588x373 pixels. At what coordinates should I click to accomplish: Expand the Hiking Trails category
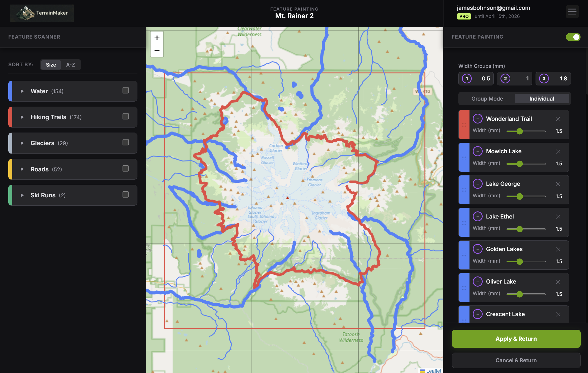pyautogui.click(x=22, y=117)
